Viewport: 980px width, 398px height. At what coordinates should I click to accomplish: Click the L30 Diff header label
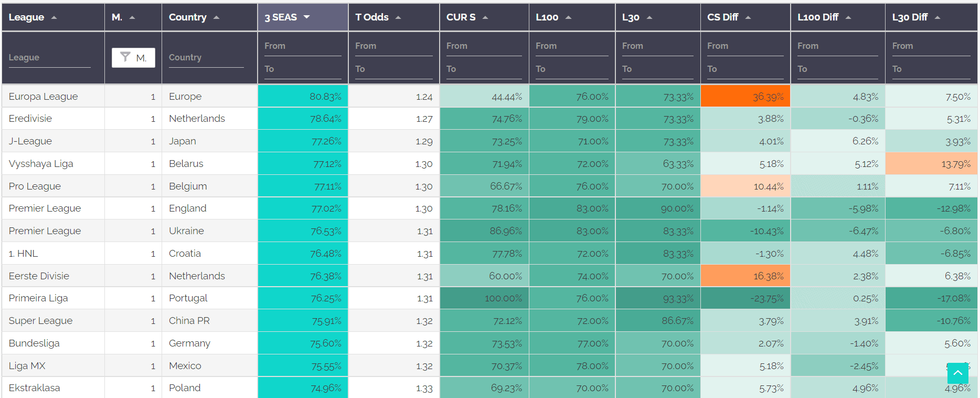(x=910, y=17)
